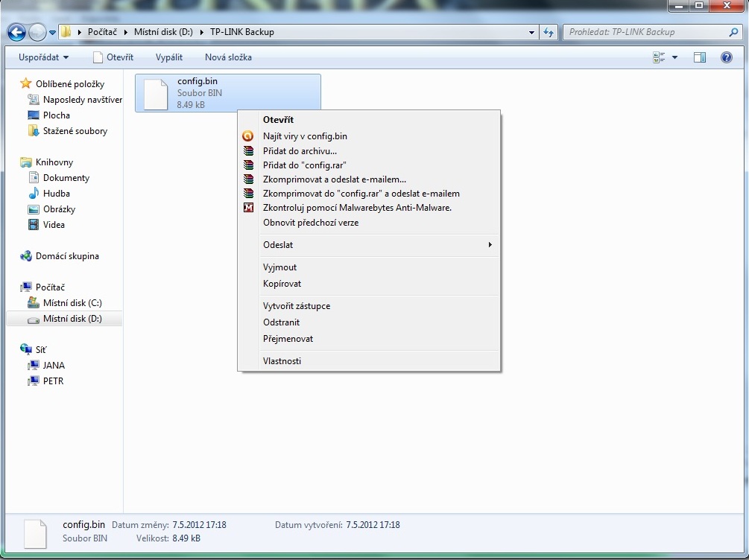Click Místní disk (C:) drive icon
The width and height of the screenshot is (749, 560).
[34, 302]
